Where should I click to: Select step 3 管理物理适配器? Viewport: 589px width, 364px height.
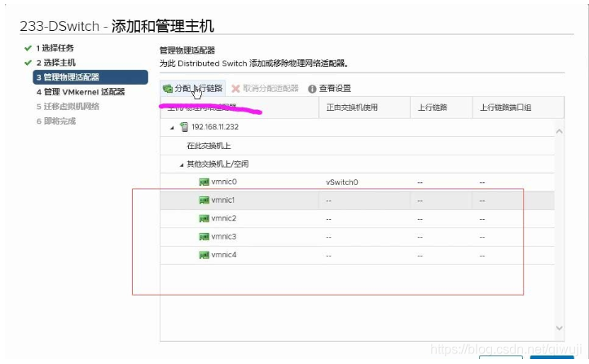tap(90, 77)
